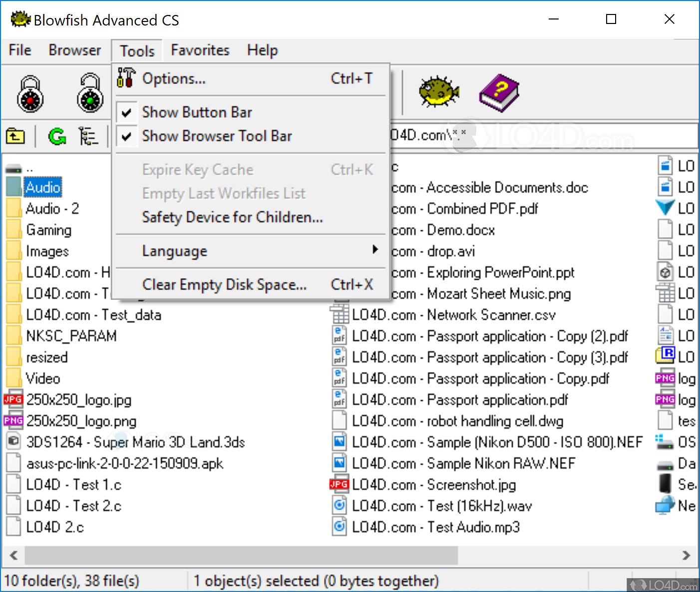Disable Show Browser Tool Bar
The width and height of the screenshot is (700, 592).
pos(217,136)
